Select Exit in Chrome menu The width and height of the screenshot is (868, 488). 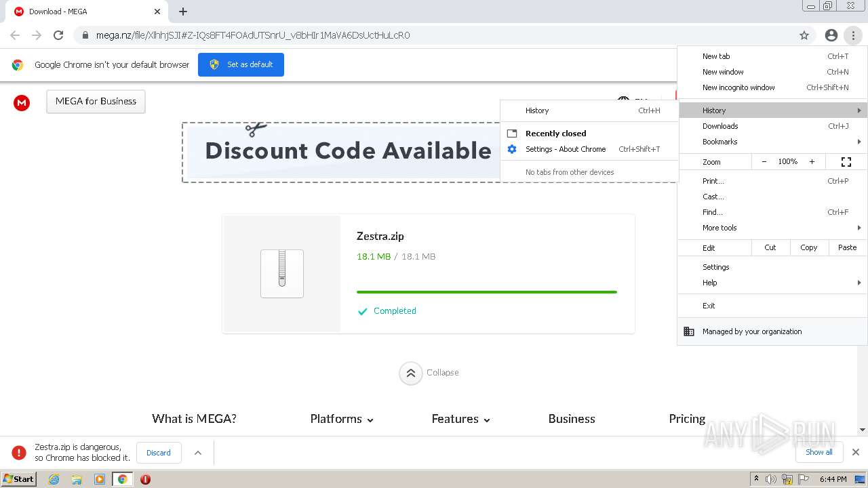[772, 306]
